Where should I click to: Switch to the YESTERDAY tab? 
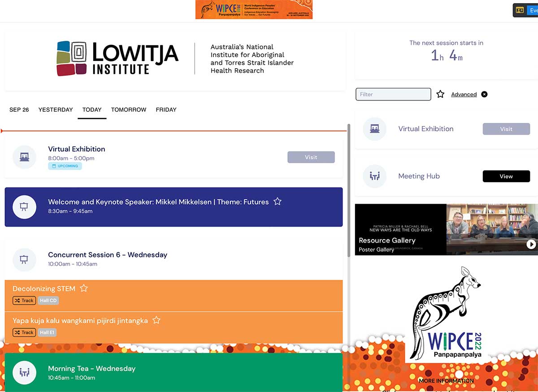[56, 109]
